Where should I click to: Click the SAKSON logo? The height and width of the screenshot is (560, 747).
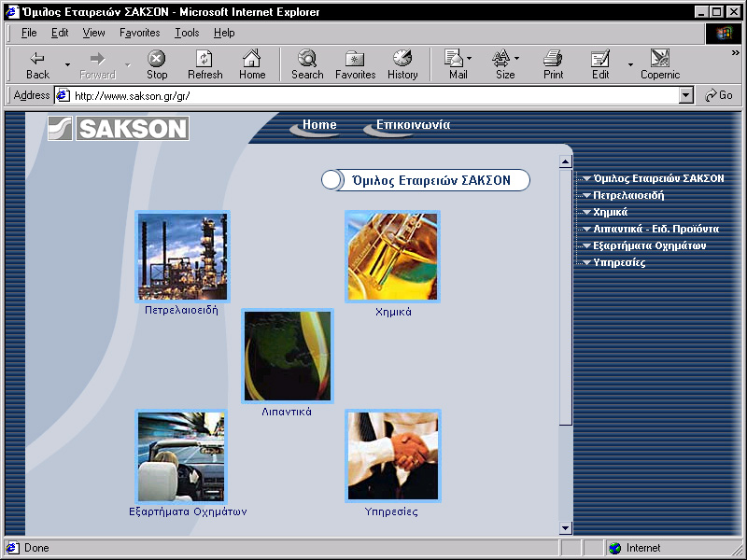119,128
